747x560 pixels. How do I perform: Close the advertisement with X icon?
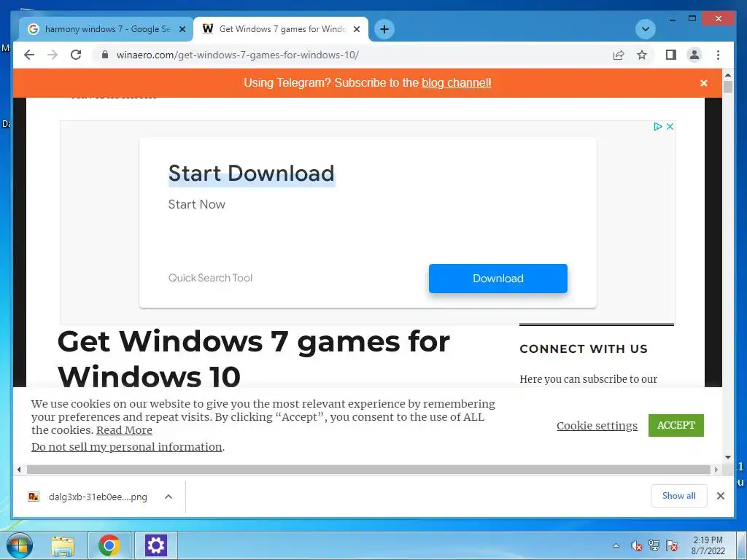point(670,126)
